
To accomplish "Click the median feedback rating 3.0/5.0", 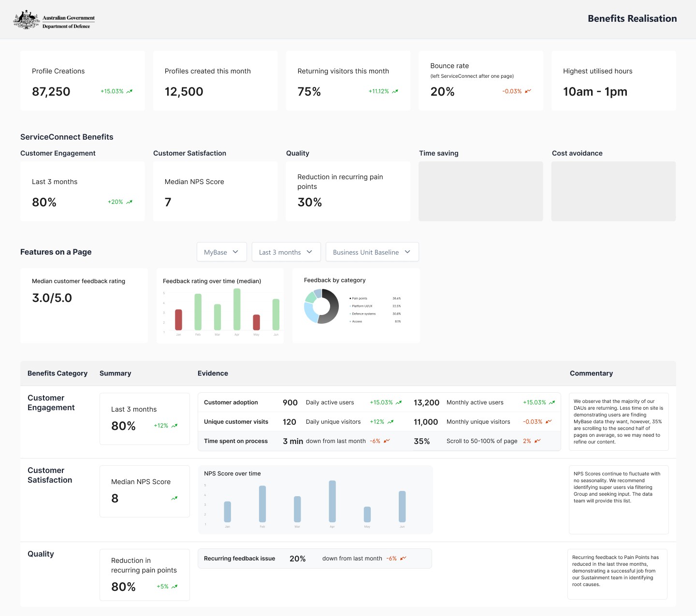I will (x=52, y=298).
